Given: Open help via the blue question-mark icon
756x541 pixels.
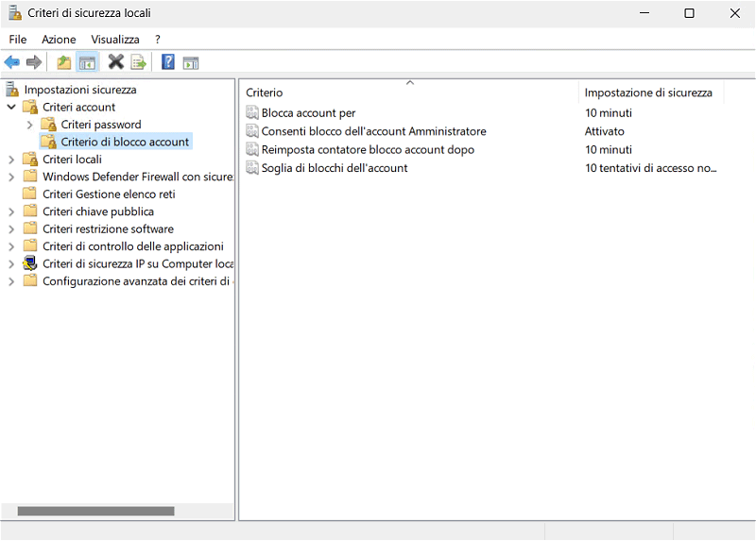Looking at the screenshot, I should click(168, 61).
